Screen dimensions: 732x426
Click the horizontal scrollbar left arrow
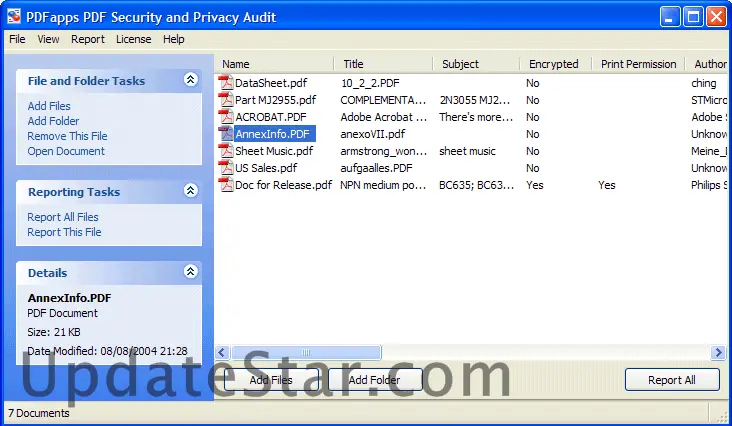pos(222,352)
